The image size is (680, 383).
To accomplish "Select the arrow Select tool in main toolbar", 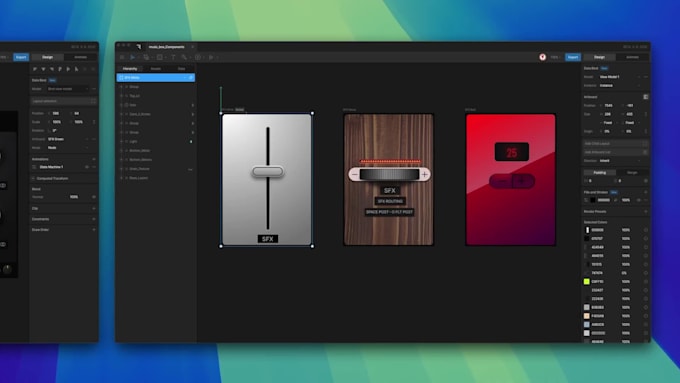I will [x=133, y=57].
